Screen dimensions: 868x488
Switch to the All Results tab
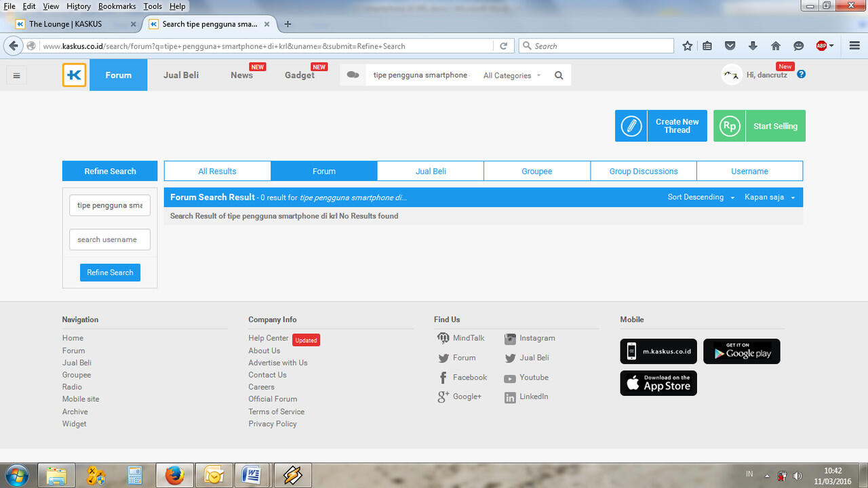coord(217,171)
